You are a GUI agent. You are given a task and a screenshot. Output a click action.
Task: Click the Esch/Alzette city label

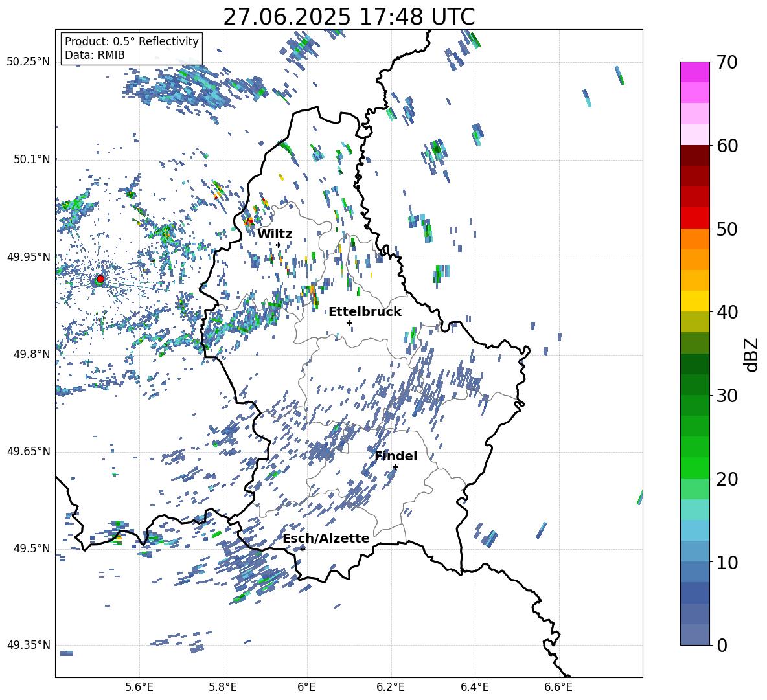[x=326, y=538]
